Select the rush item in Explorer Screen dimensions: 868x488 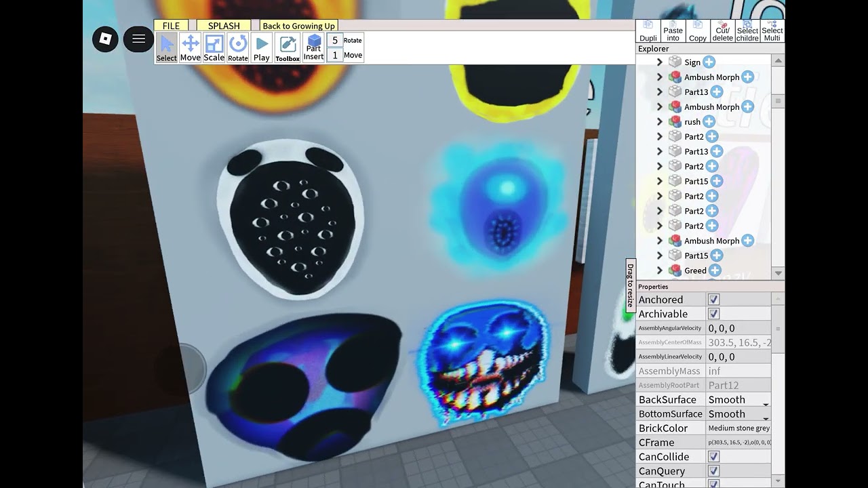692,122
